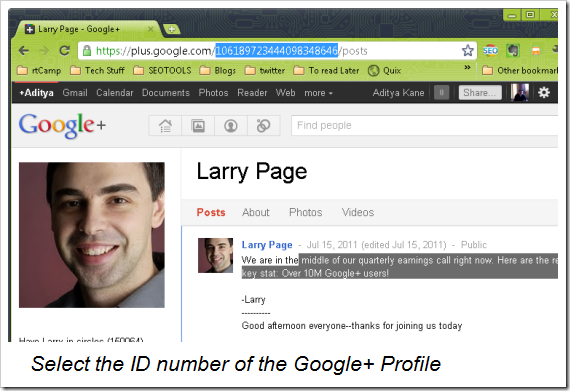This screenshot has width=570, height=391.
Task: Switch to the Photos profile tab
Action: [306, 213]
